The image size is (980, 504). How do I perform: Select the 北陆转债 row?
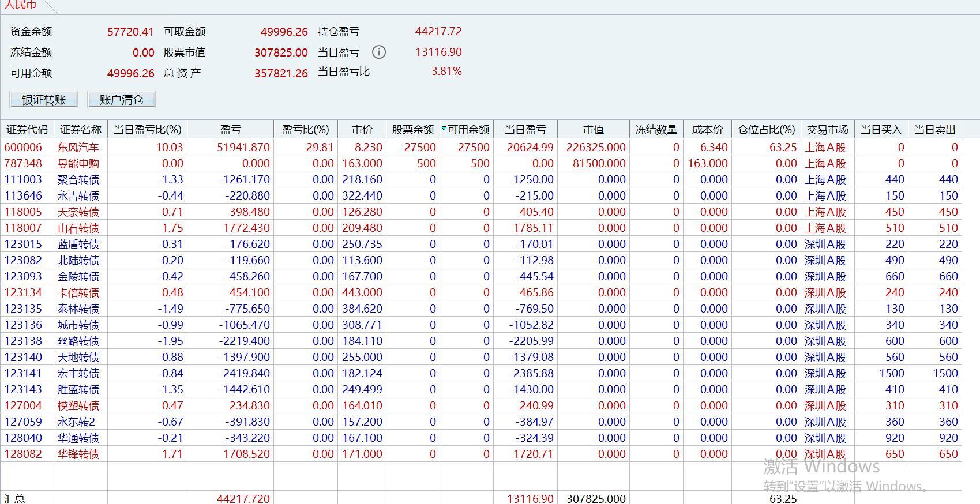click(481, 260)
